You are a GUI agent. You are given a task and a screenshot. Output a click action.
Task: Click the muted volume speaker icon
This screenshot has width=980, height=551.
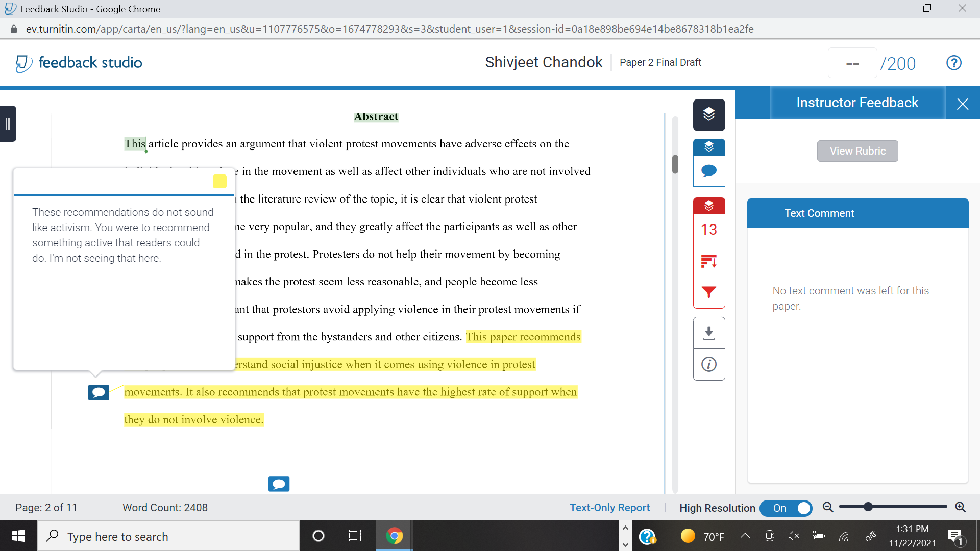pos(794,536)
